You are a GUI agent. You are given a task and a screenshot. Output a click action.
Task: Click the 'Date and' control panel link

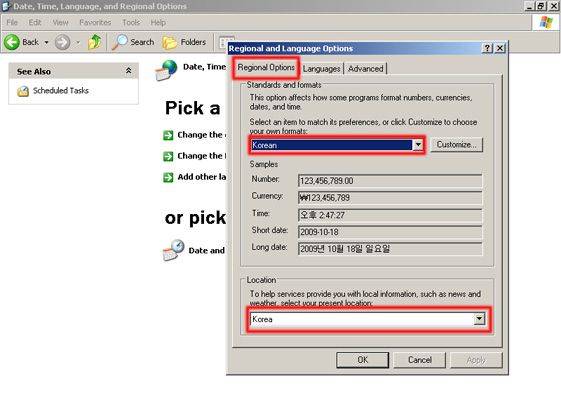(207, 250)
